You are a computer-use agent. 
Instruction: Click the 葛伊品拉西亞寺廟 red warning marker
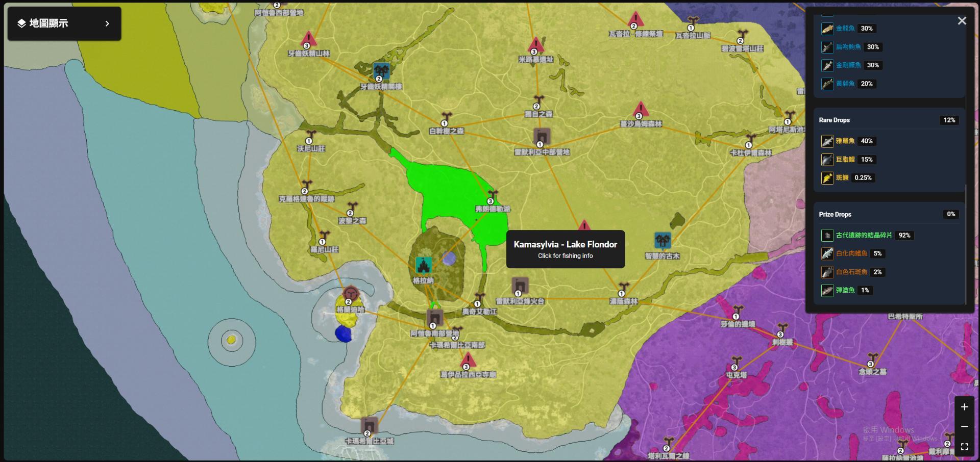click(x=468, y=360)
